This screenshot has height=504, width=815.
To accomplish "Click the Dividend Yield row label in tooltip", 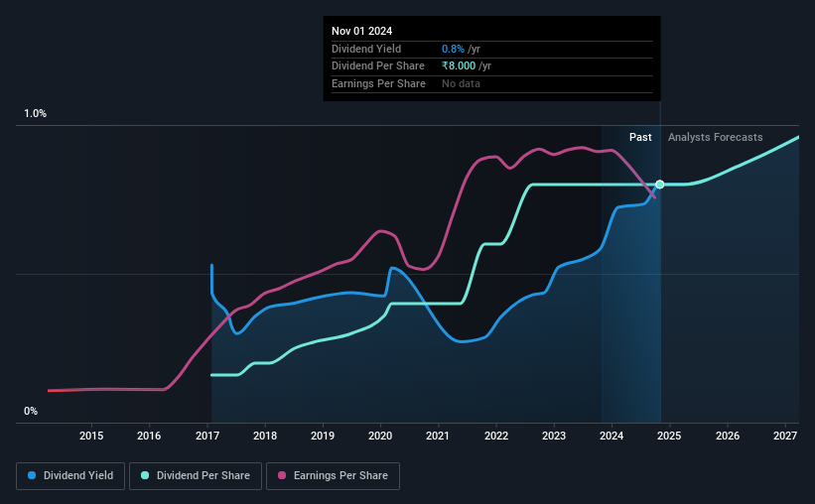I will [x=366, y=49].
